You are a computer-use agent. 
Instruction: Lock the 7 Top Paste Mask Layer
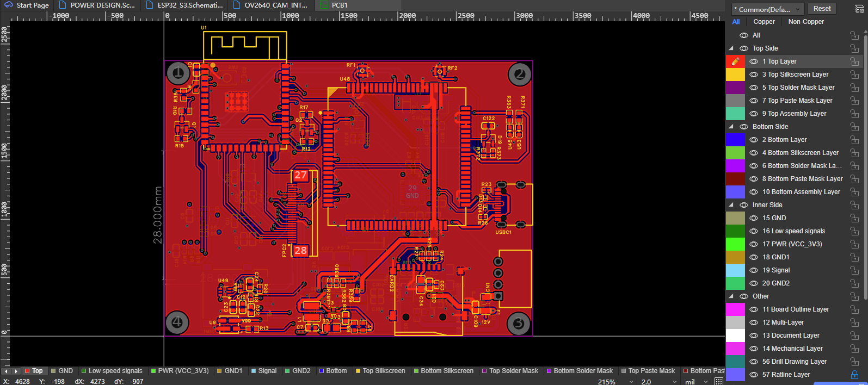point(854,101)
